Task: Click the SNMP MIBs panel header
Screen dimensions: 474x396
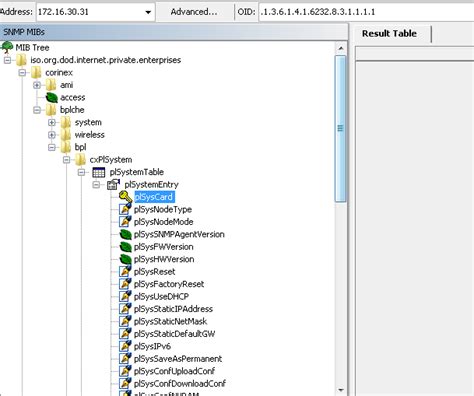Action: 174,32
